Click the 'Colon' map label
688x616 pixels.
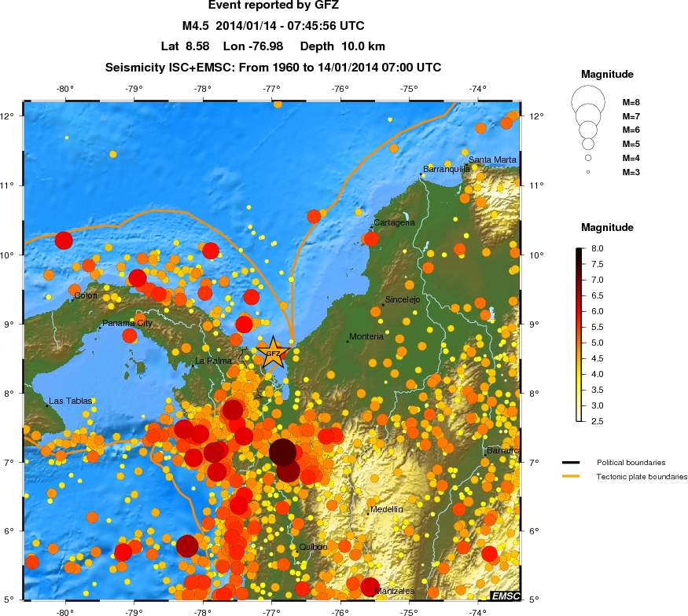(86, 295)
